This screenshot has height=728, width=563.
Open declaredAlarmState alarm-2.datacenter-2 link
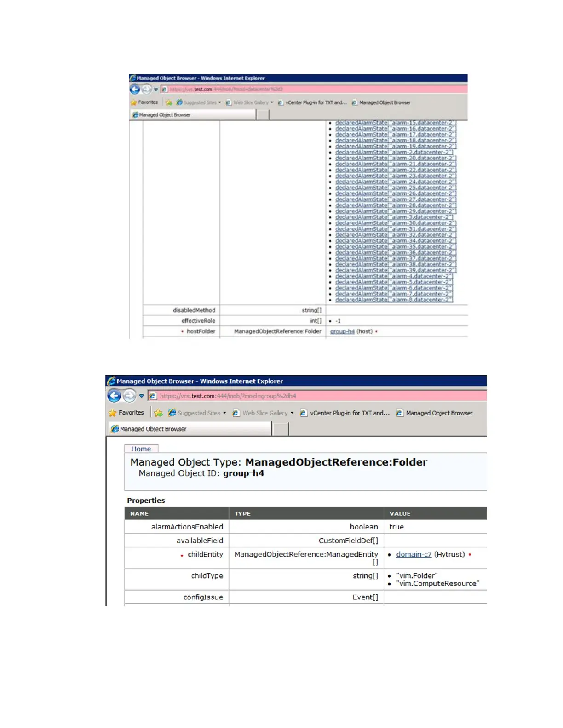tap(394, 152)
